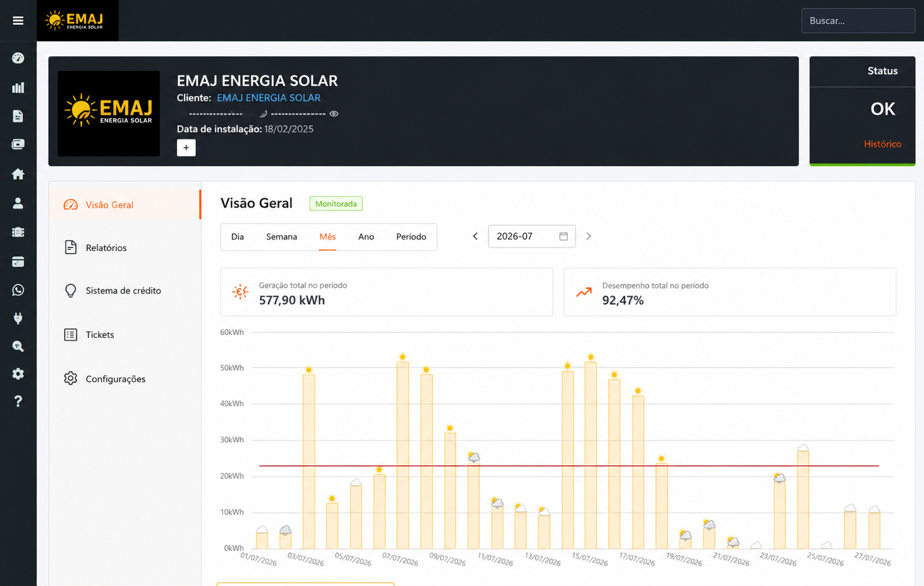Select the Mês tab
Screen dimensions: 924x586
tap(328, 237)
